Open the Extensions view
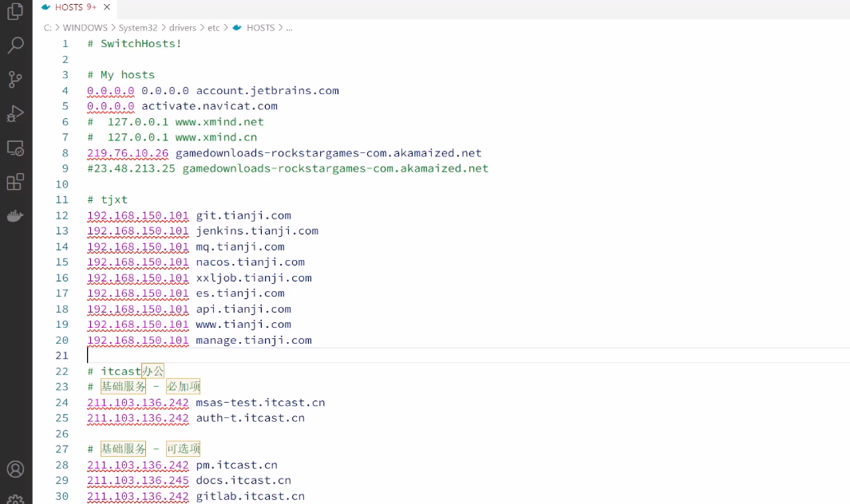Viewport: 850px width, 504px height. (x=15, y=182)
